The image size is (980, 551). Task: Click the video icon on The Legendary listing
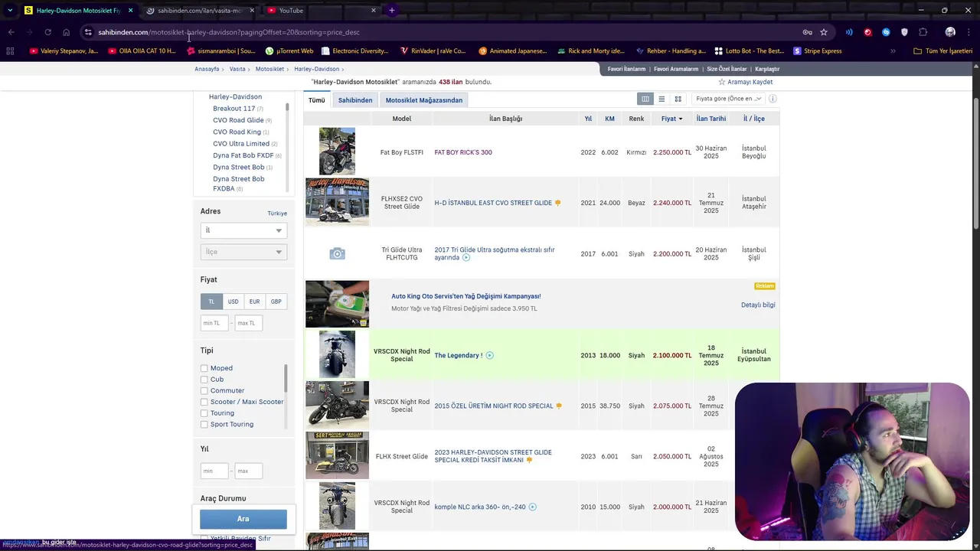click(x=489, y=355)
